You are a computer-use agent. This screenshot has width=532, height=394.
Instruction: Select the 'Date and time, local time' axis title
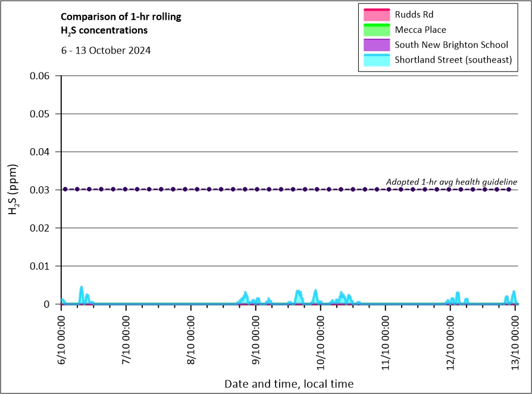(289, 384)
